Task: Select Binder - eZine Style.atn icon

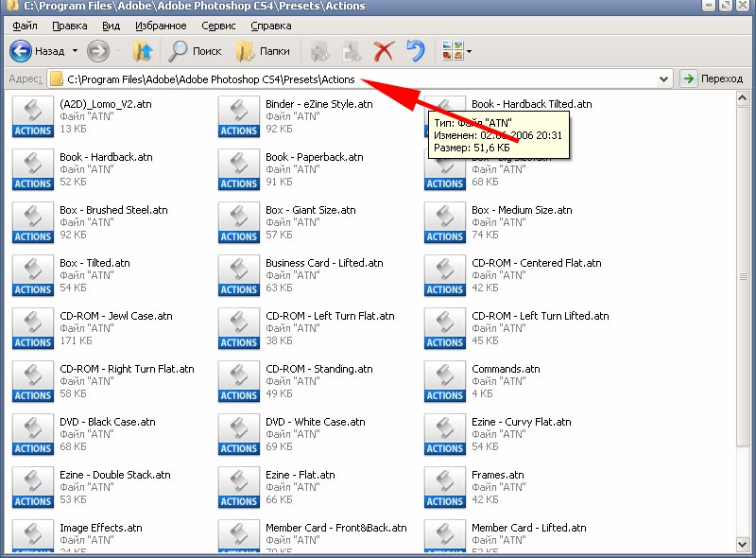Action: 239,117
